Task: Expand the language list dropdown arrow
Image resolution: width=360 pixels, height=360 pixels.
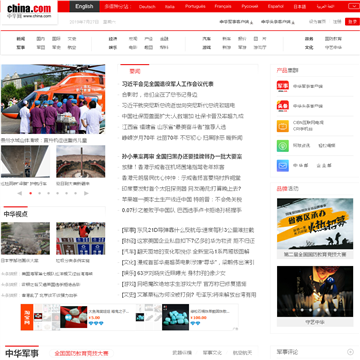Action: pyautogui.click(x=353, y=6)
